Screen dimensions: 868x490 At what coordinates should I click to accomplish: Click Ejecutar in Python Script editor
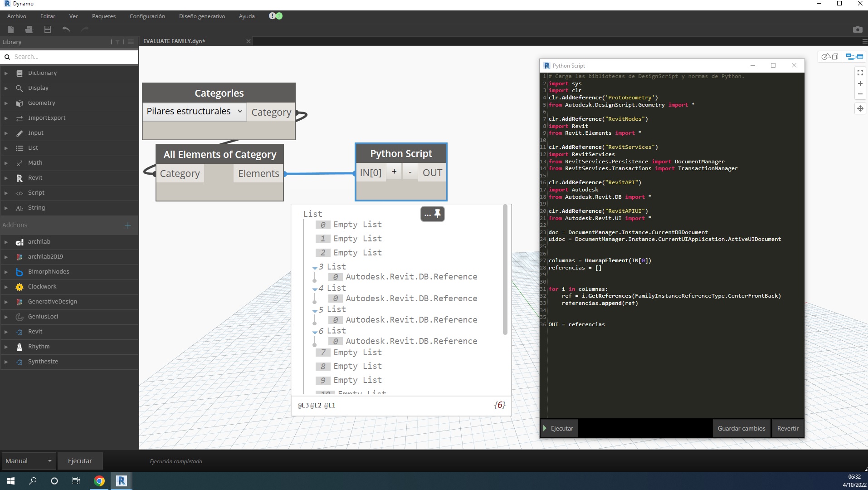click(559, 428)
